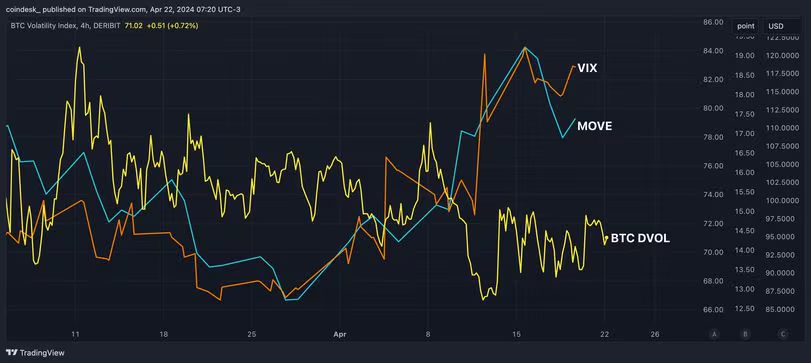Click the 'MOVE' line label

594,126
